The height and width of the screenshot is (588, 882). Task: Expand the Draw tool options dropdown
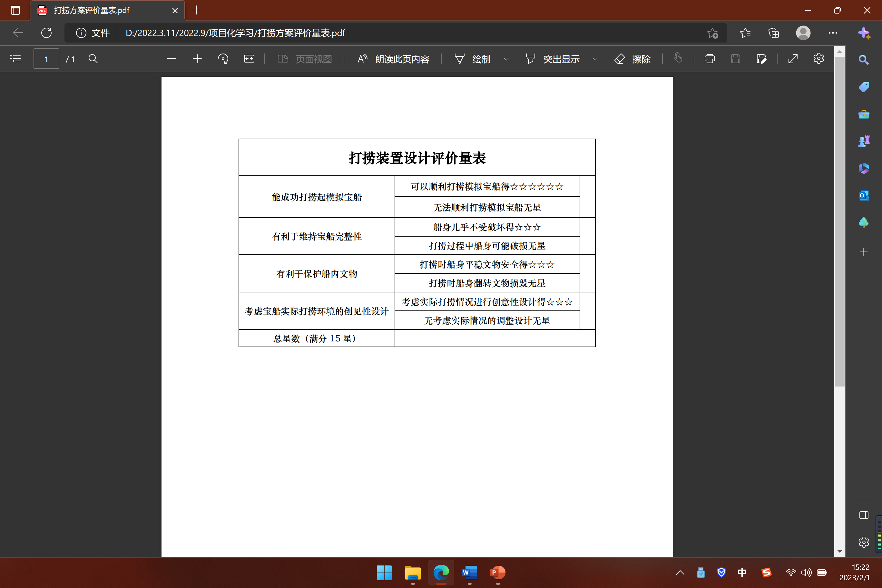[x=506, y=59]
